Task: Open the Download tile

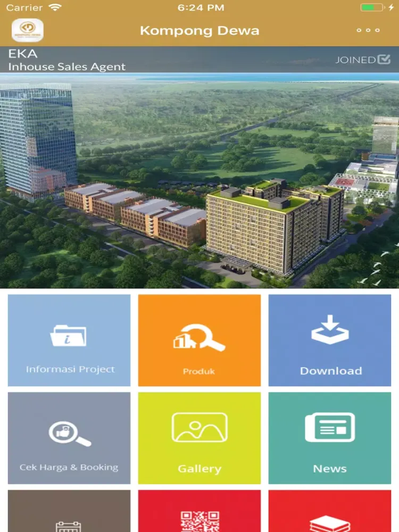Action: [x=330, y=340]
